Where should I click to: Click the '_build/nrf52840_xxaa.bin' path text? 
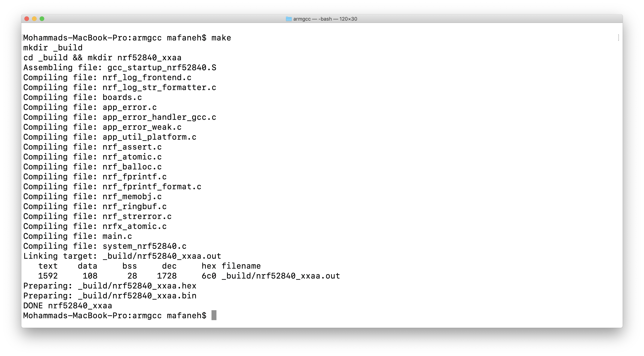[137, 296]
